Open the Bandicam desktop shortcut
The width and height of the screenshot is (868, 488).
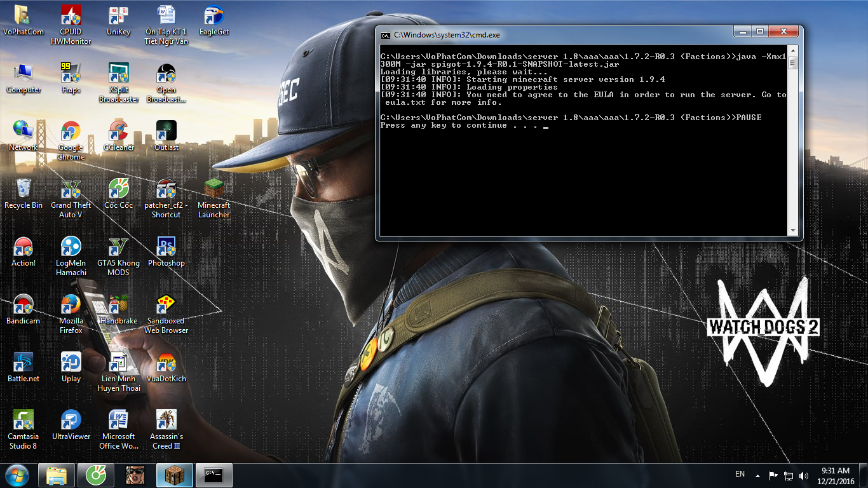24,305
